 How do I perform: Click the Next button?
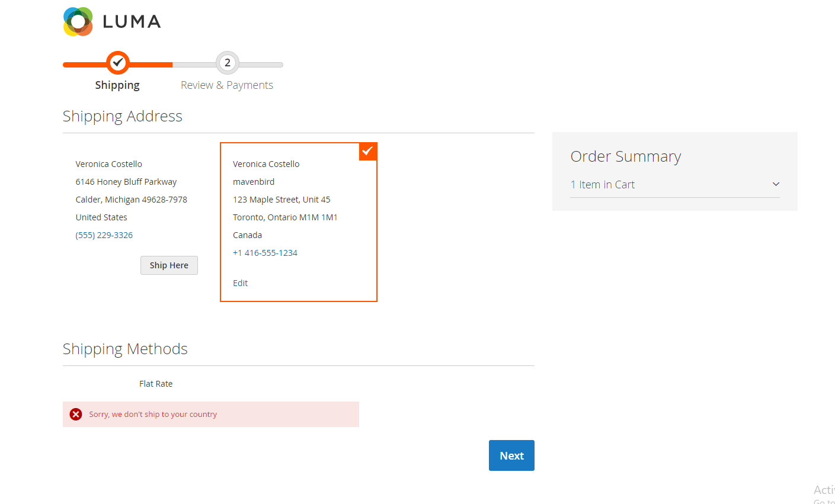[511, 455]
